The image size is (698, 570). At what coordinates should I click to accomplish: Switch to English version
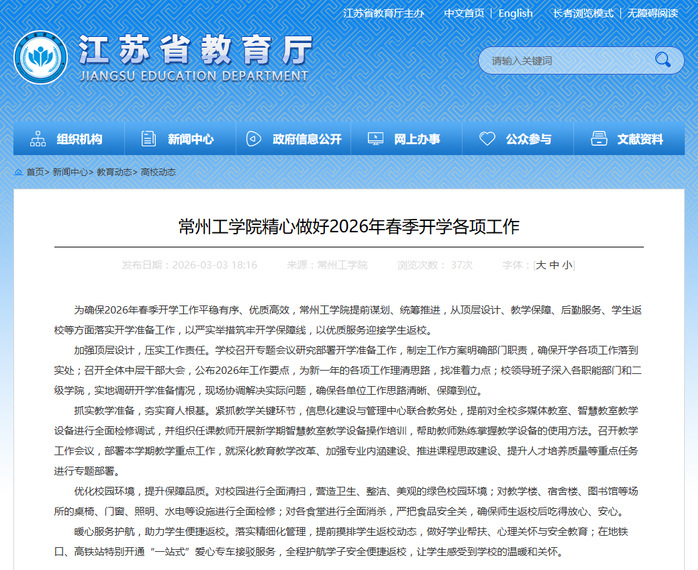click(x=515, y=13)
